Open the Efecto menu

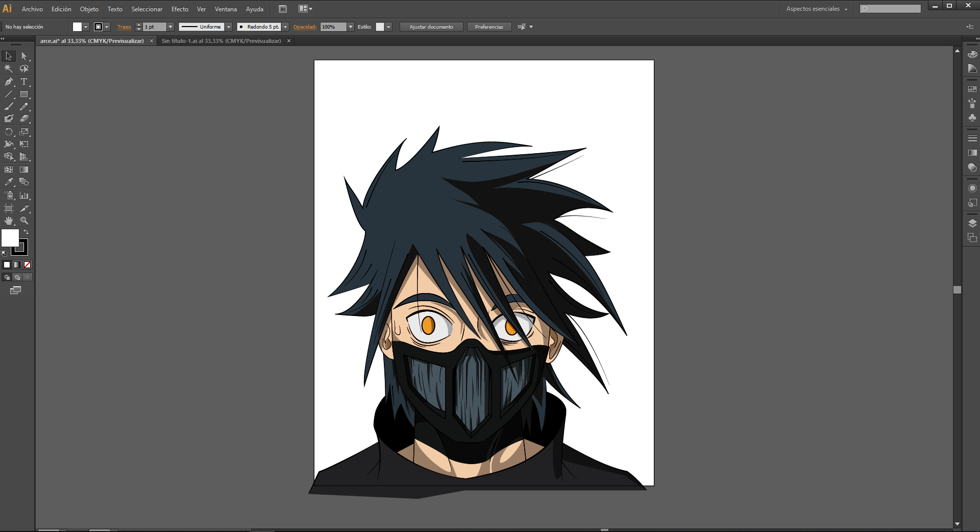180,9
